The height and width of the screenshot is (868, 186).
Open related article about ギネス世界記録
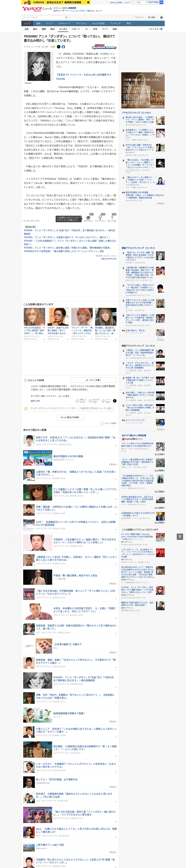pyautogui.click(x=64, y=251)
